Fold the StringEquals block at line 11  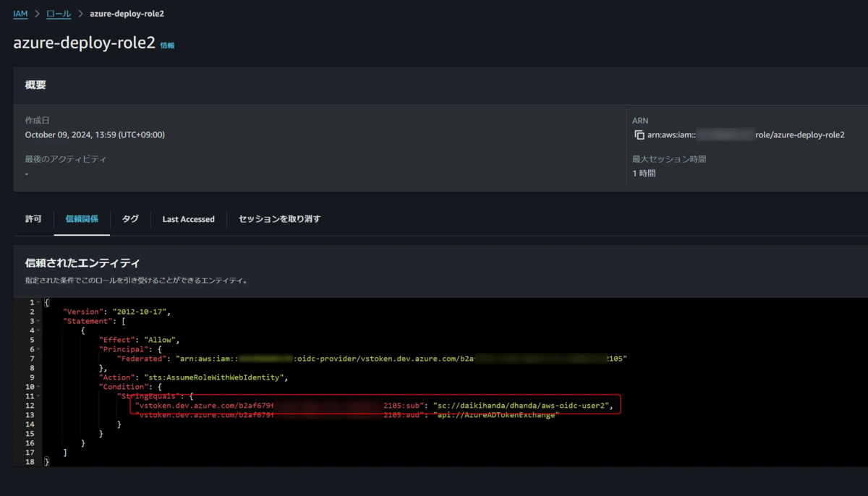tap(38, 396)
